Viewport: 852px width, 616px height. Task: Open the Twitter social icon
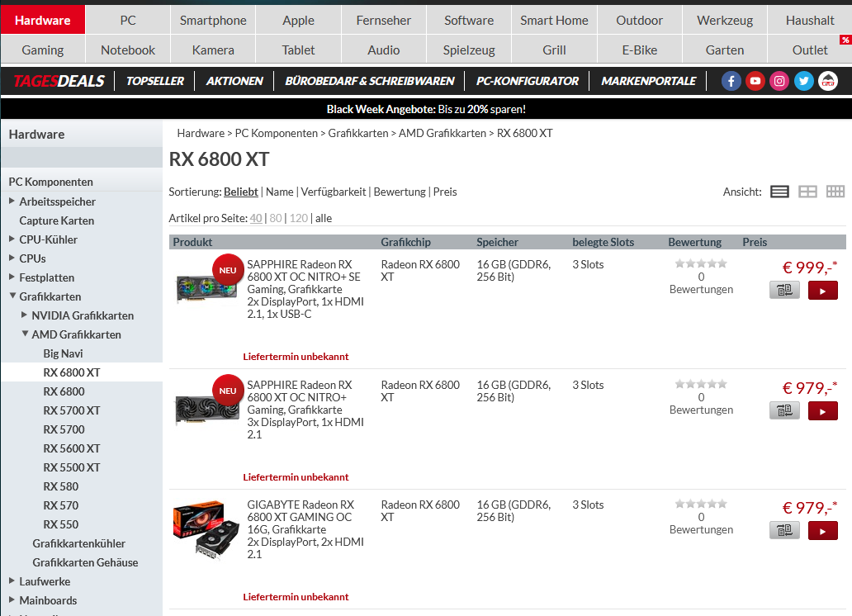[x=803, y=82]
